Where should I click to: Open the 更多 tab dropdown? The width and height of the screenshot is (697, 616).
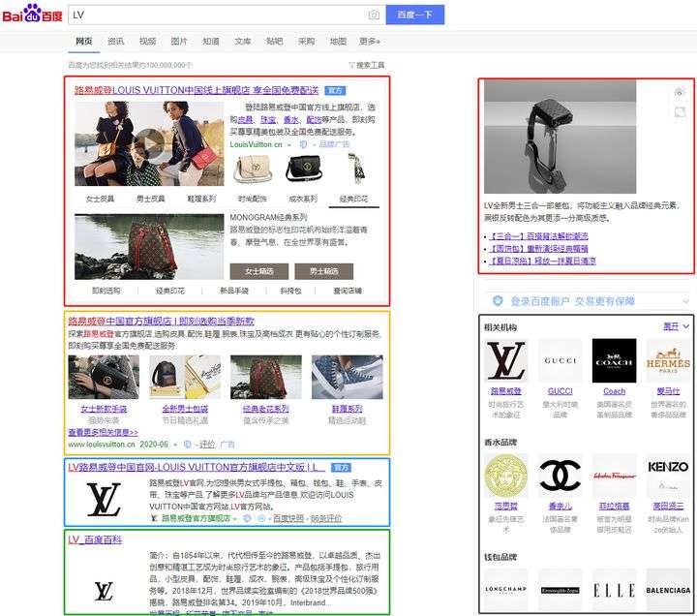pyautogui.click(x=370, y=42)
